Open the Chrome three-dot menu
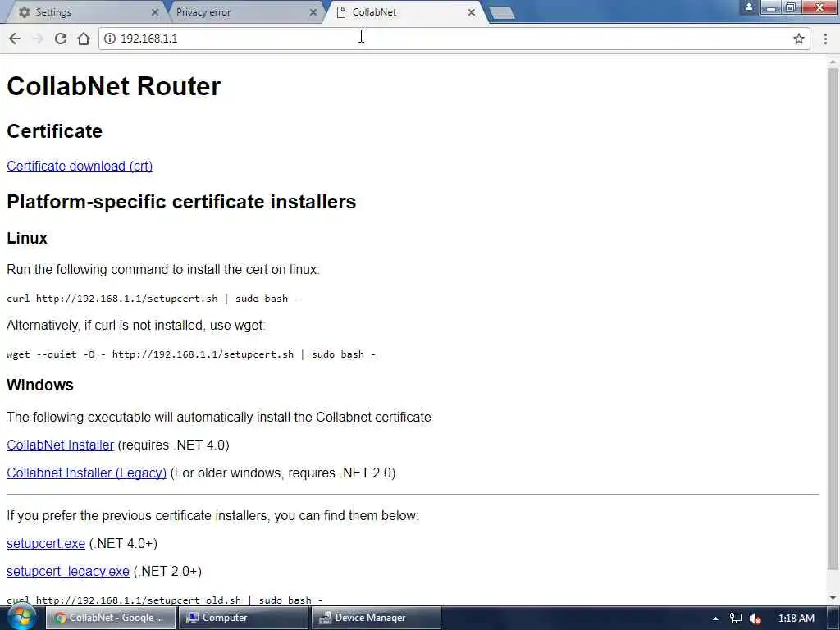 [x=825, y=39]
